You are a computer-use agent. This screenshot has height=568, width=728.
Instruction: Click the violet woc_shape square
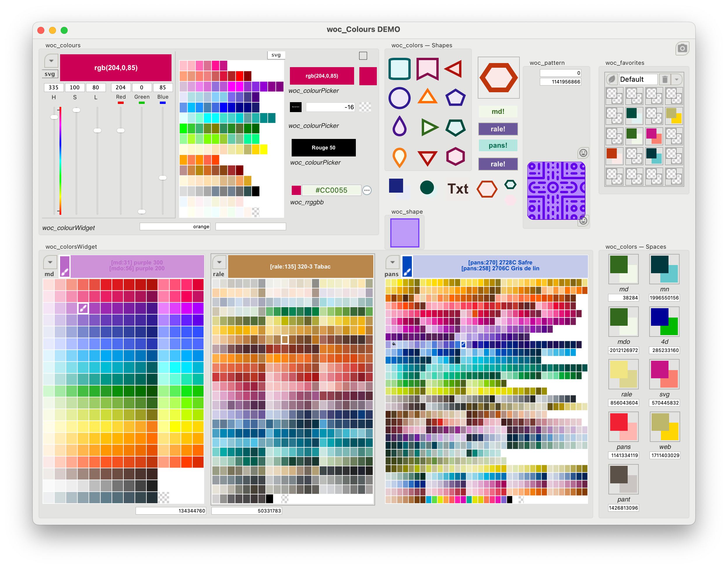click(405, 233)
